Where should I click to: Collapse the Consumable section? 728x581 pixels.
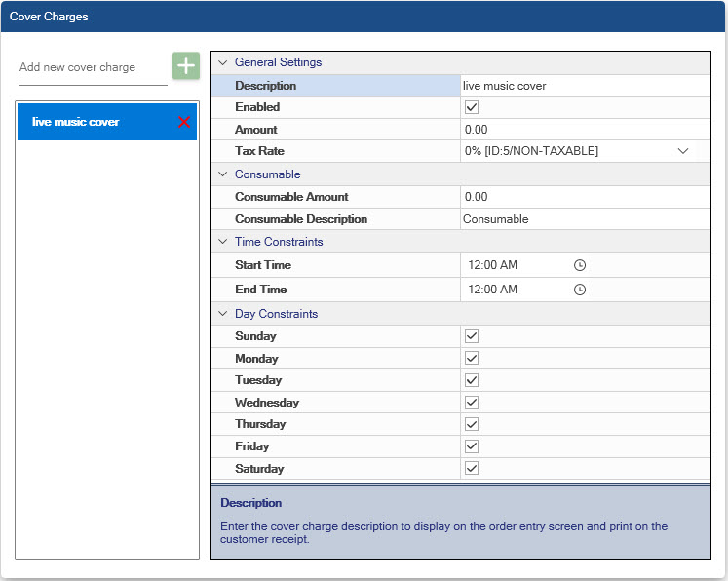pyautogui.click(x=223, y=174)
